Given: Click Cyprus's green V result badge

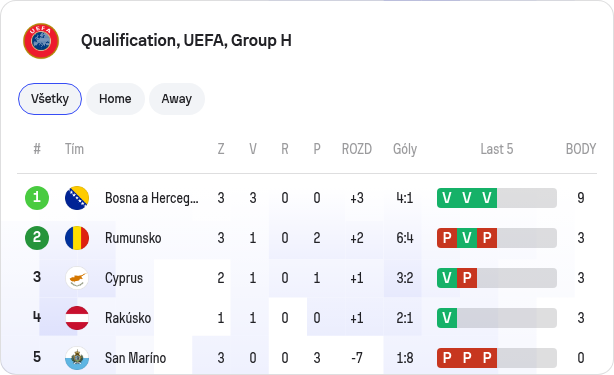Looking at the screenshot, I should (447, 278).
